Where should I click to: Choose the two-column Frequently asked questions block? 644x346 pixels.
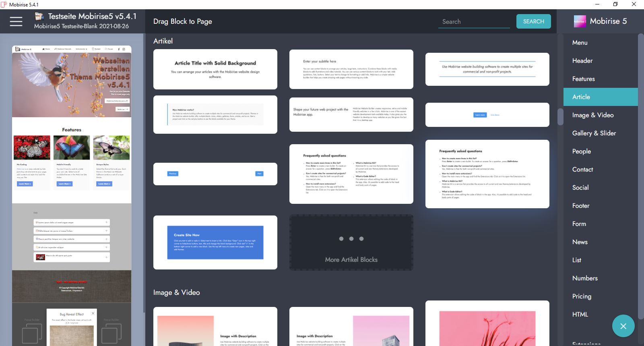351,174
